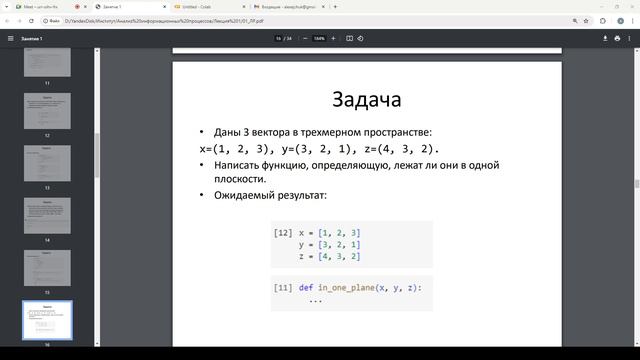Open the zoom magnifier icon in address bar
This screenshot has height=360, width=640.
575,21
